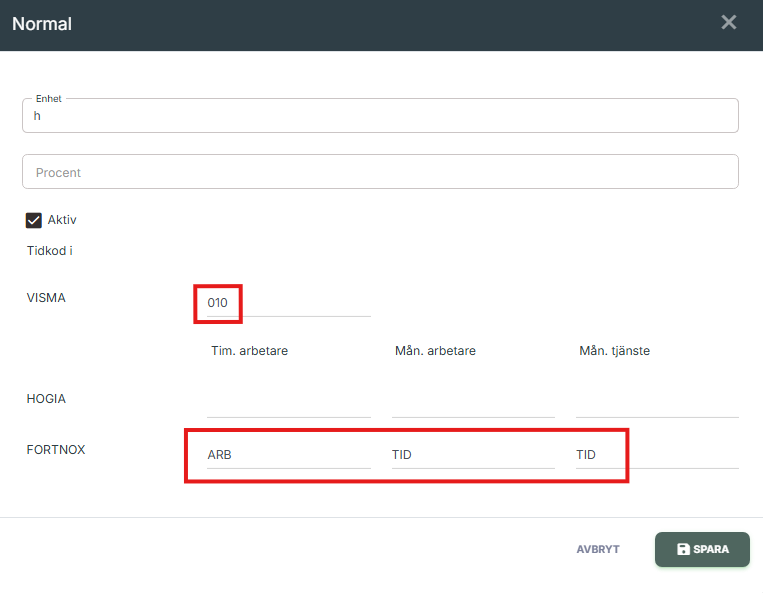The height and width of the screenshot is (593, 763).
Task: Click FORTNOX Mån. arbetare field with TID
Action: (473, 455)
